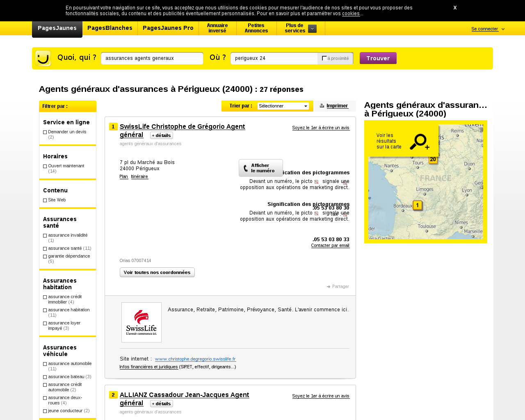This screenshot has width=525, height=420.
Task: Click the PagesJaunes smiley logo icon
Action: 43,58
